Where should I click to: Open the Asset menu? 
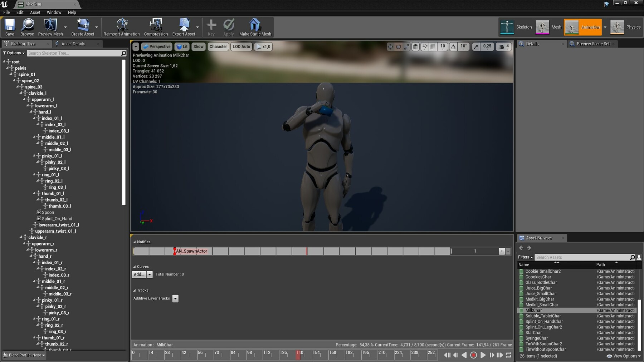[x=35, y=12]
